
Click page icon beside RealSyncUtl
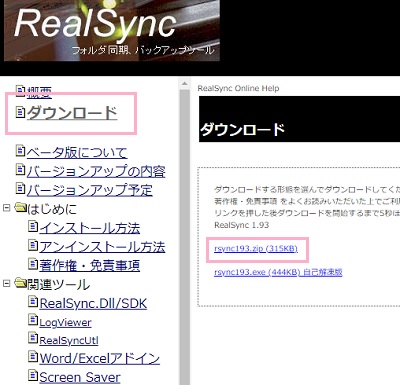[33, 339]
